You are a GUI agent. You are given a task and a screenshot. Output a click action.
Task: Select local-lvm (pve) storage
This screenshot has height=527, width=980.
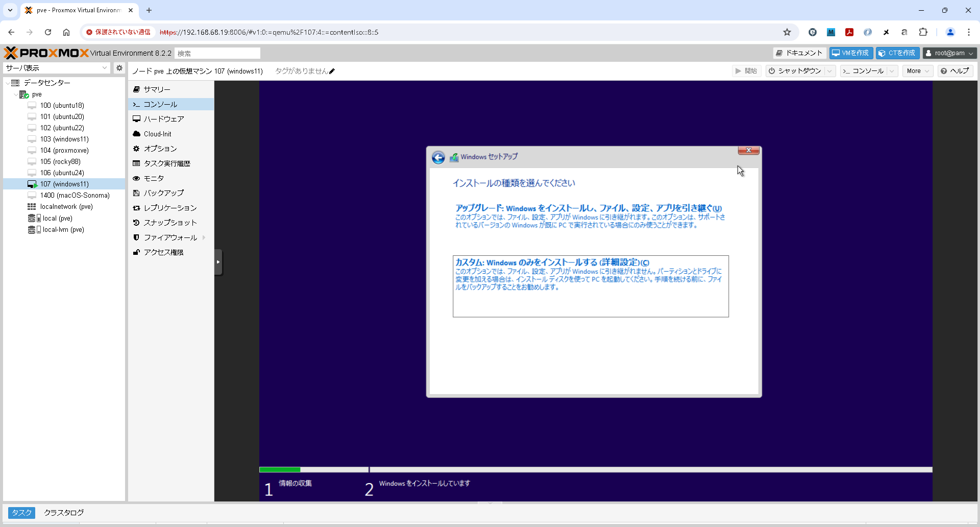[x=63, y=229]
